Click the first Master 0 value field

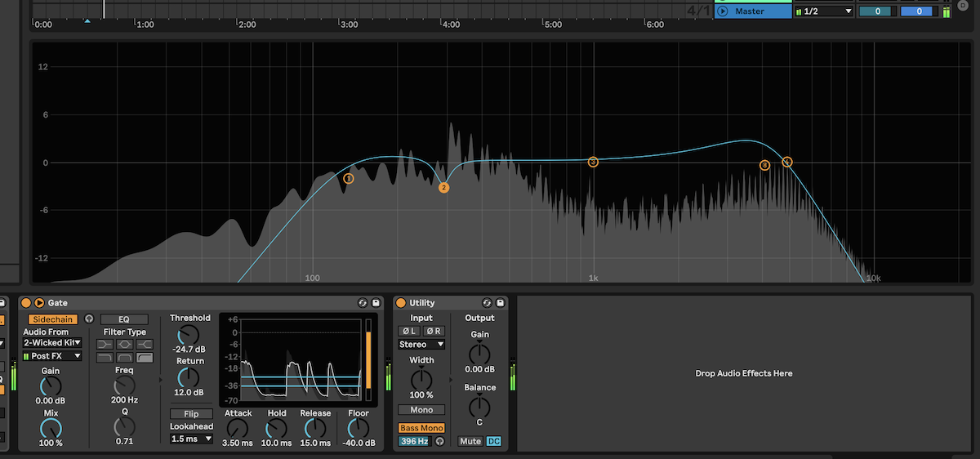tap(877, 11)
